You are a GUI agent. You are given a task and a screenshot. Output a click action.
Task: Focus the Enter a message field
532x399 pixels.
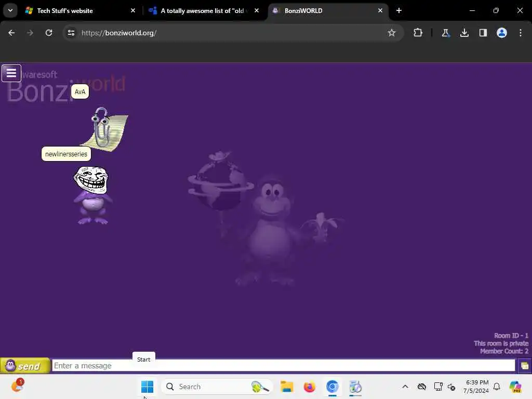pyautogui.click(x=283, y=366)
